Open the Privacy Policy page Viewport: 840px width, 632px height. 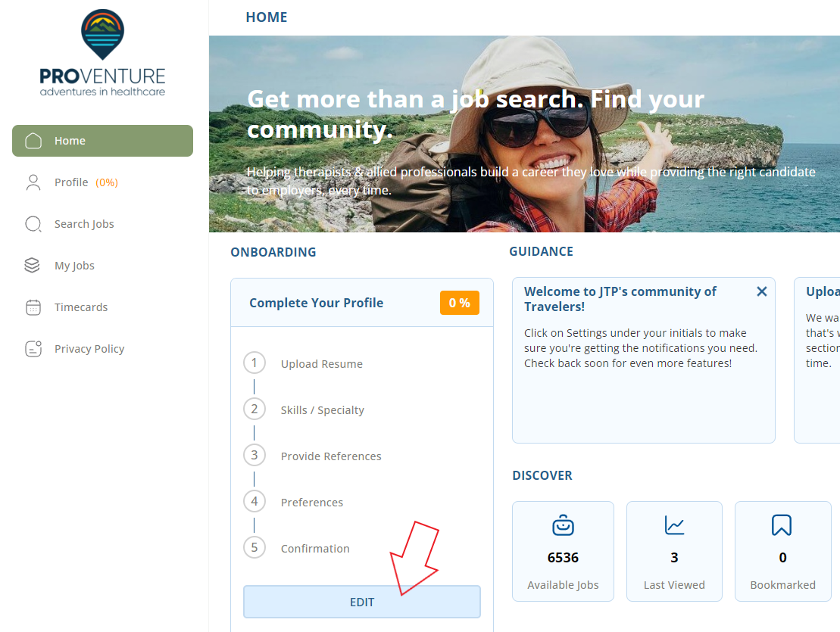point(89,348)
